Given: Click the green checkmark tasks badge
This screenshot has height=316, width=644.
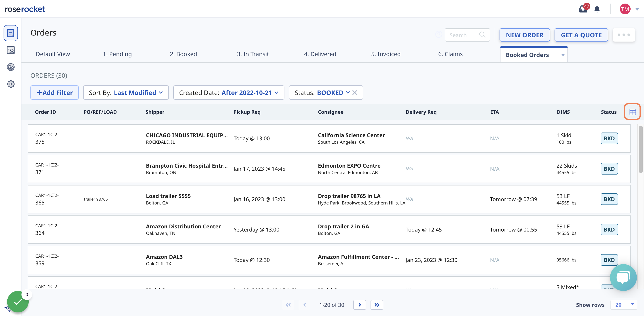Looking at the screenshot, I should pos(18,302).
